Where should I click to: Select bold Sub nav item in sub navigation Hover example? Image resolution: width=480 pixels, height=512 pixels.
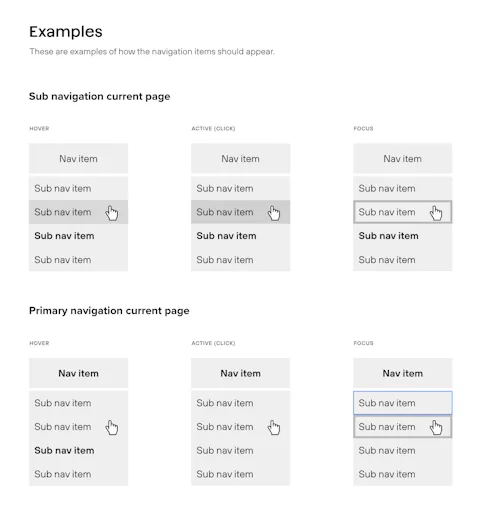coord(78,236)
